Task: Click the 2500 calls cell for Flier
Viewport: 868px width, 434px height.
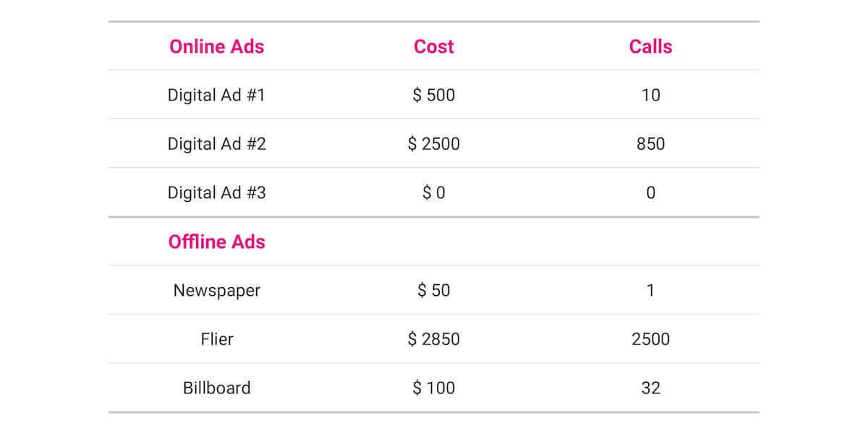Action: click(x=650, y=339)
